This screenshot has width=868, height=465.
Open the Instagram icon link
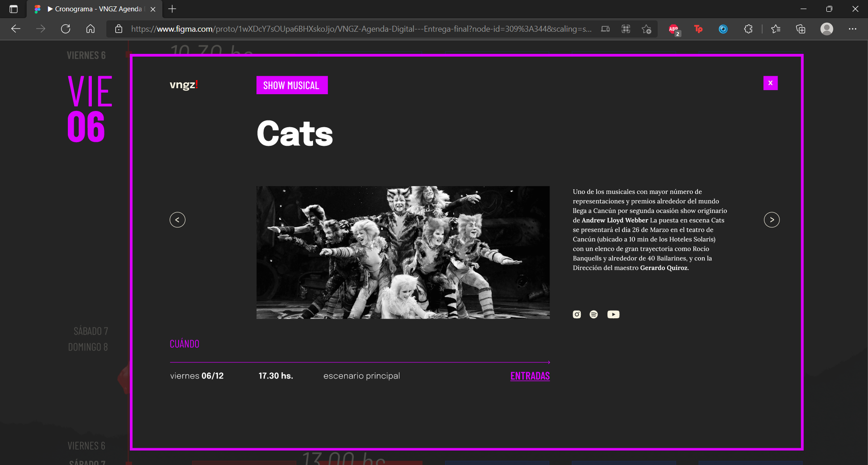point(577,314)
